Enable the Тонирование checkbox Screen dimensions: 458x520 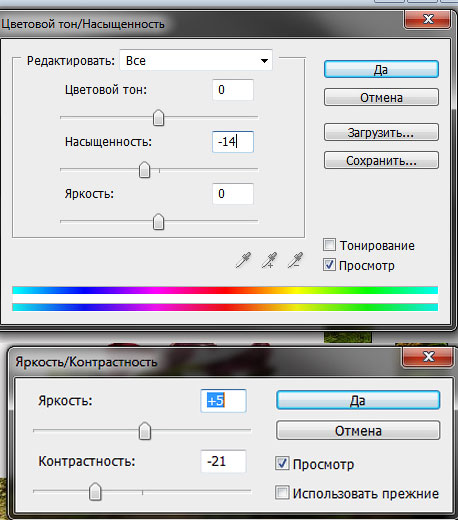[x=329, y=245]
